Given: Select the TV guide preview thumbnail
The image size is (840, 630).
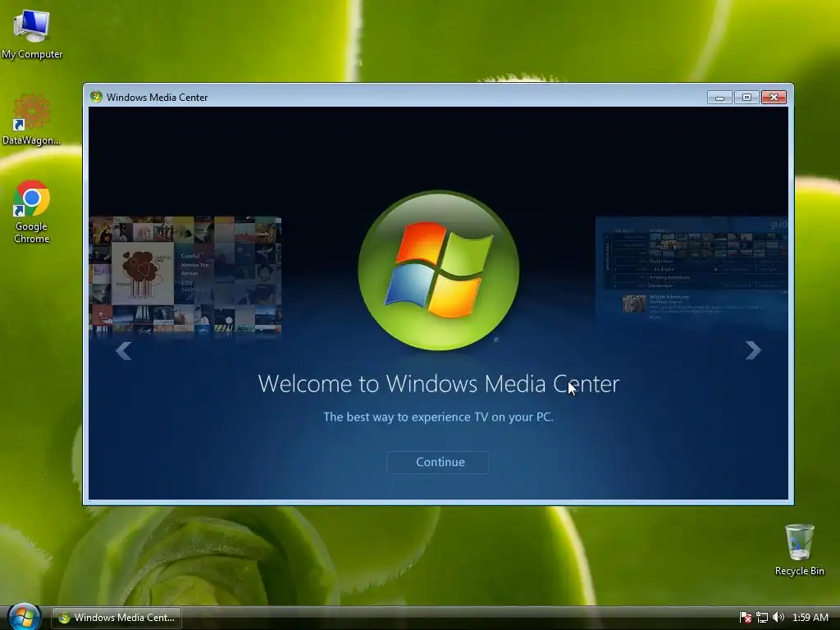Looking at the screenshot, I should tap(692, 270).
